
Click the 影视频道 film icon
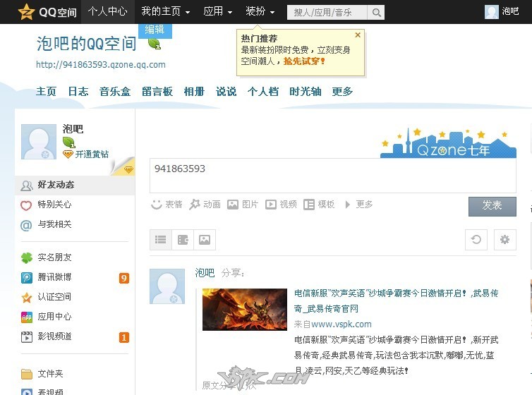pyautogui.click(x=27, y=337)
